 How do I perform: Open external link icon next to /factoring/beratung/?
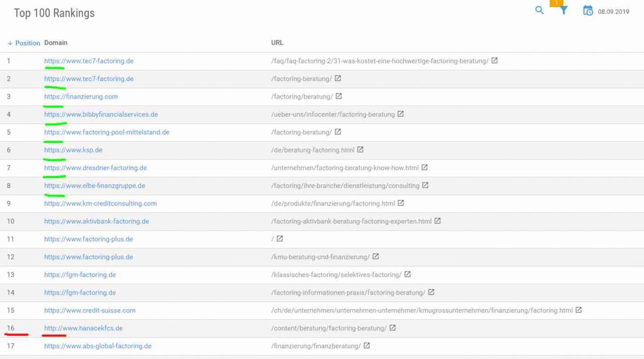pos(339,96)
